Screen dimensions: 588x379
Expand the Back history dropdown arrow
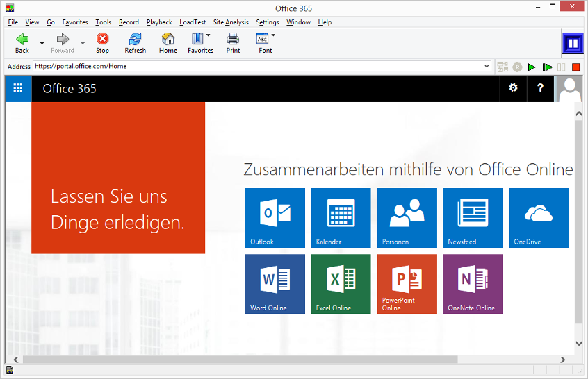click(x=42, y=43)
